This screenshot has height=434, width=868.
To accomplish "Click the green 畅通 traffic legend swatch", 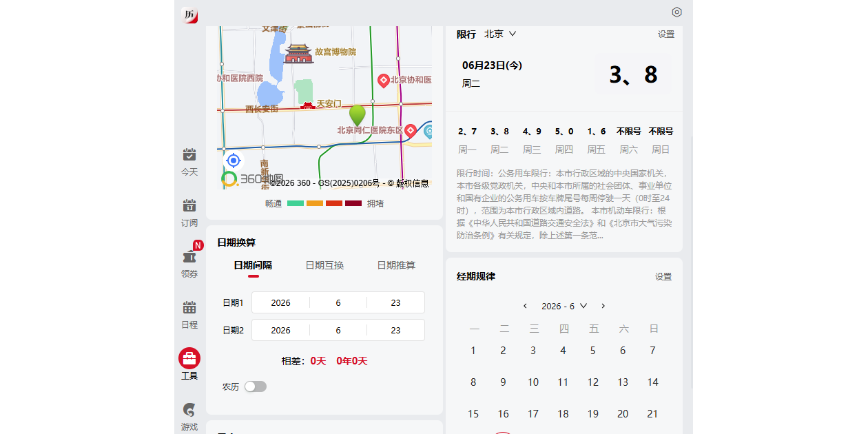I will pos(296,203).
